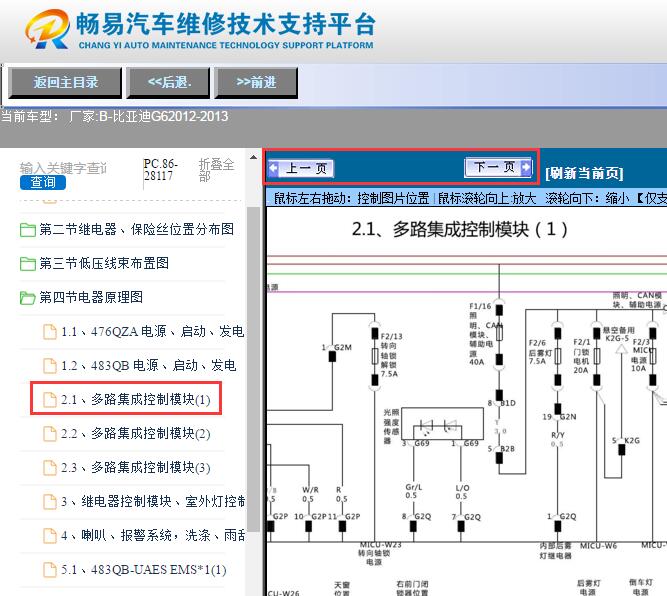The width and height of the screenshot is (667, 596).
Task: Click the tree panel scroll-up arrow
Action: [x=254, y=157]
